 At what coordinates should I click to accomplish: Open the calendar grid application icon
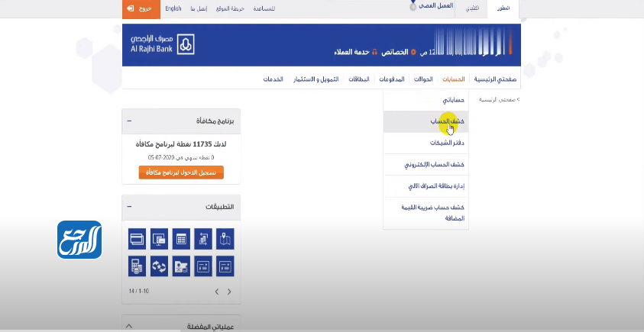pyautogui.click(x=181, y=239)
